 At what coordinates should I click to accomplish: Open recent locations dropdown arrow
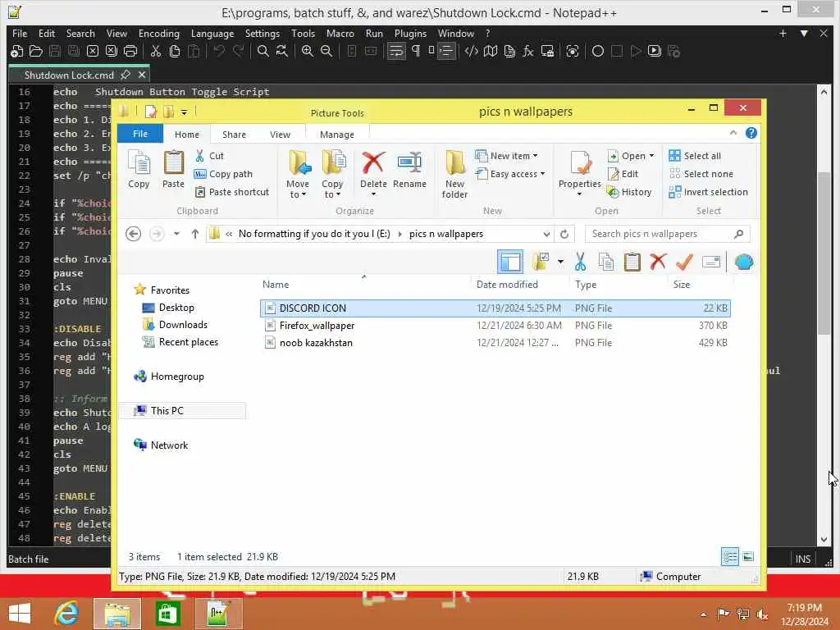click(x=176, y=234)
